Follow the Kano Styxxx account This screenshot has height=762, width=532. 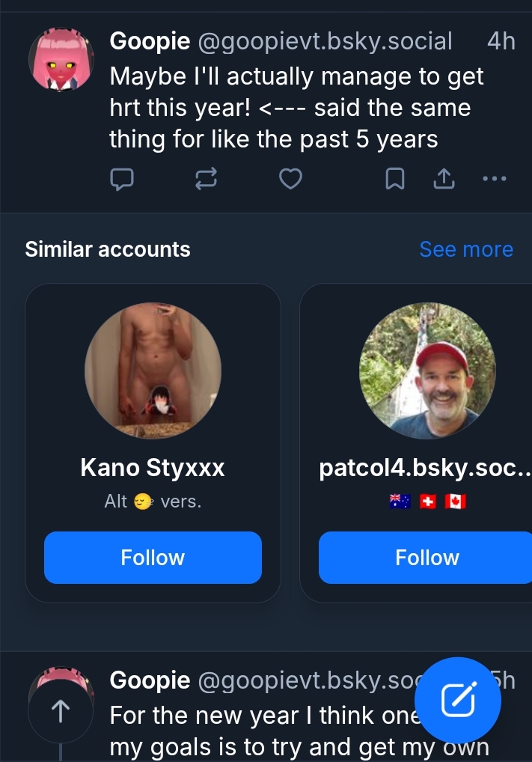(153, 558)
